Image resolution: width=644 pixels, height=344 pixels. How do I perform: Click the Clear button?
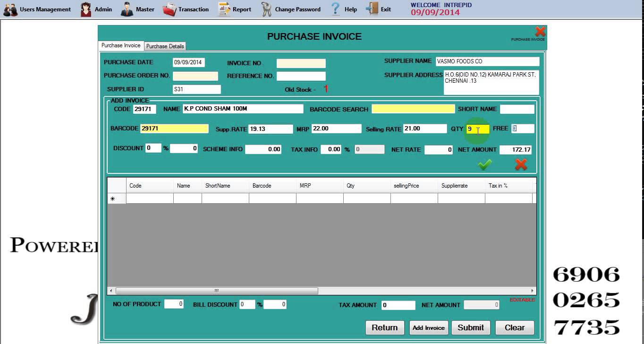pos(514,328)
